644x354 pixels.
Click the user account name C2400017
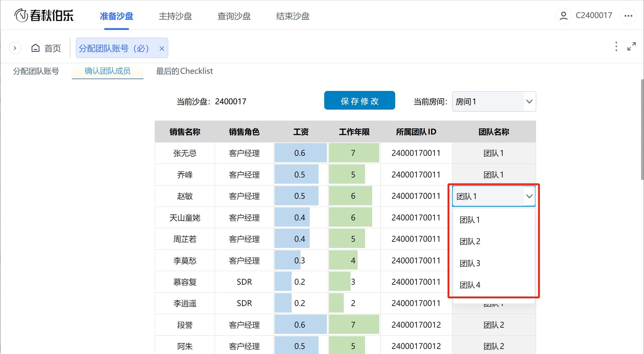(594, 15)
